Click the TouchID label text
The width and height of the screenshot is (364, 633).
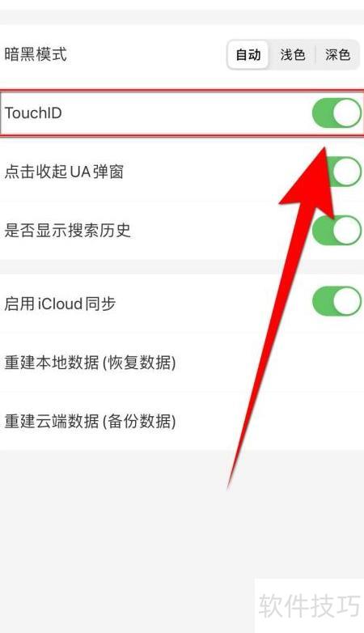point(33,113)
